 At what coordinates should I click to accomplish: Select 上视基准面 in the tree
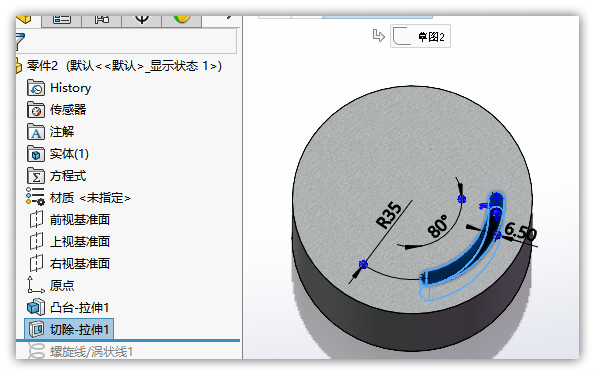(80, 241)
